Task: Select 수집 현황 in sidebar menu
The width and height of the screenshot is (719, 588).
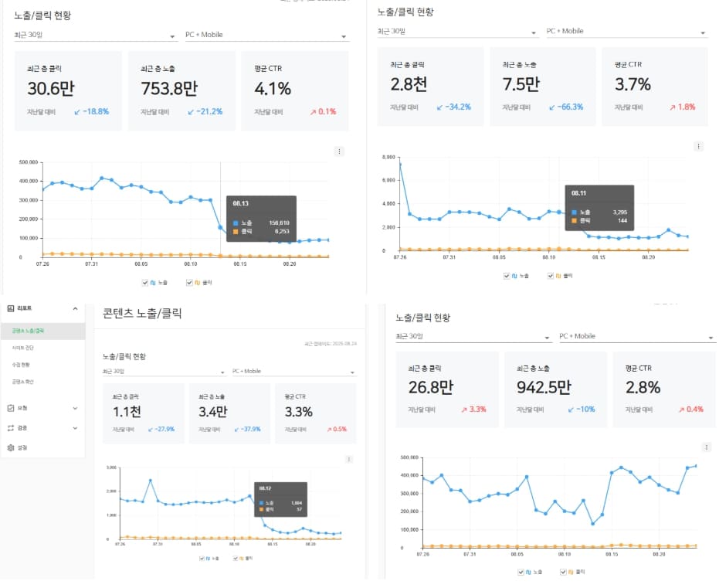Action: click(21, 365)
